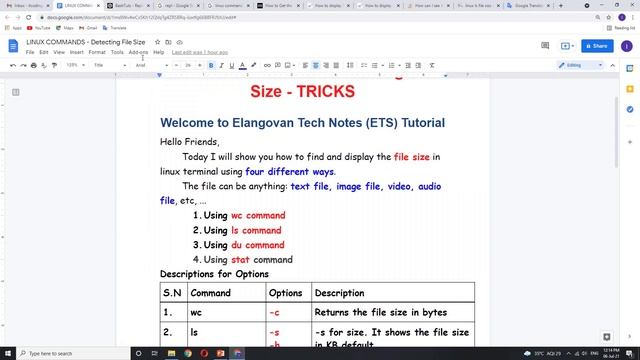Screen dimensions: 640x360
Task: Reload the page in Chrome
Action: [x=29, y=18]
